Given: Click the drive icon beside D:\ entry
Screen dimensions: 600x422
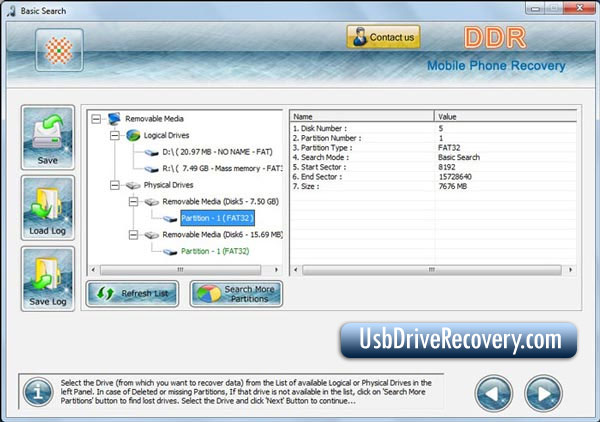Looking at the screenshot, I should [152, 153].
